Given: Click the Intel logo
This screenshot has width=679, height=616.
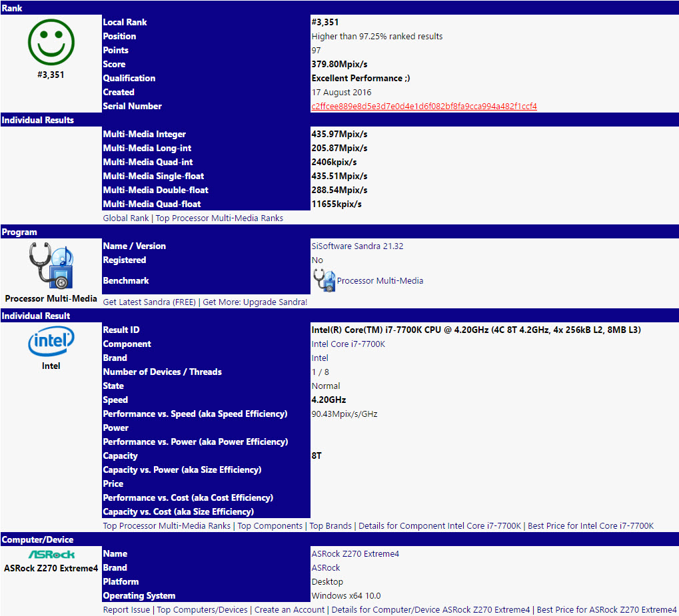Looking at the screenshot, I should click(51, 342).
